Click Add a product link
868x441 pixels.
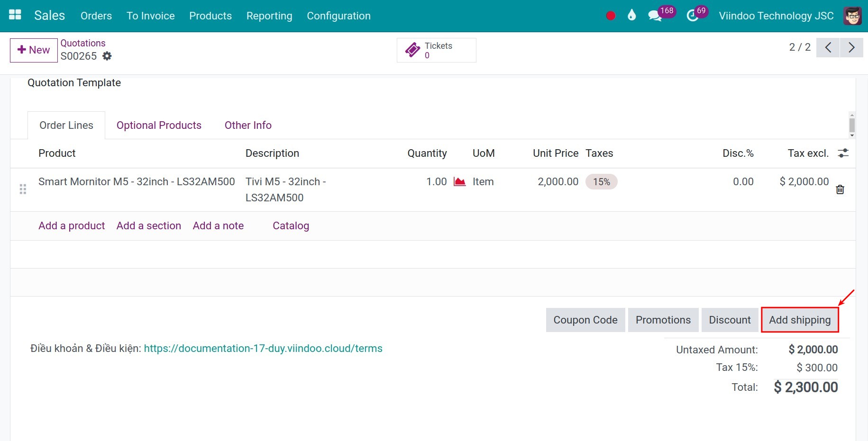point(72,225)
